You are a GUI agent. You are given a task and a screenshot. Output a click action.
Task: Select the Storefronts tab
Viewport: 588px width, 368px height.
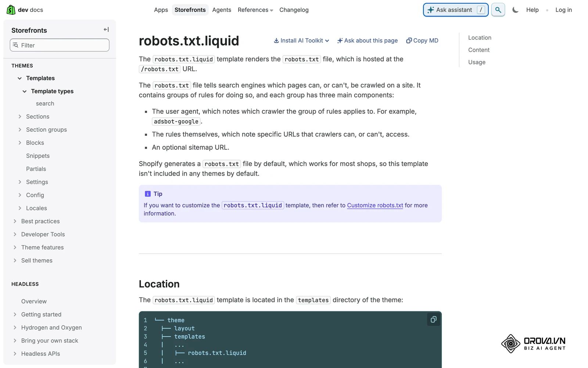pos(190,10)
